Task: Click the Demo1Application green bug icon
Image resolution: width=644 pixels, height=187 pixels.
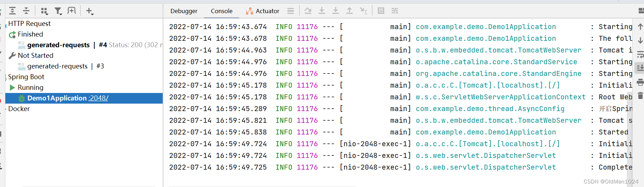Action: pyautogui.click(x=22, y=98)
